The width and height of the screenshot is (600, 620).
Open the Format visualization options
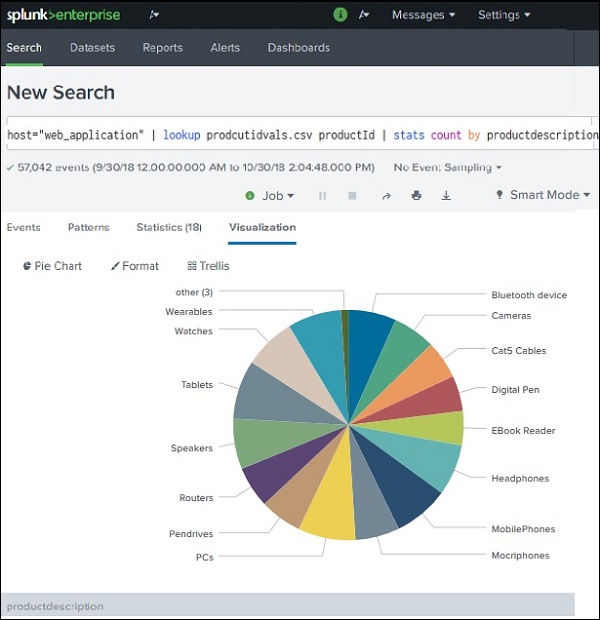coord(134,266)
